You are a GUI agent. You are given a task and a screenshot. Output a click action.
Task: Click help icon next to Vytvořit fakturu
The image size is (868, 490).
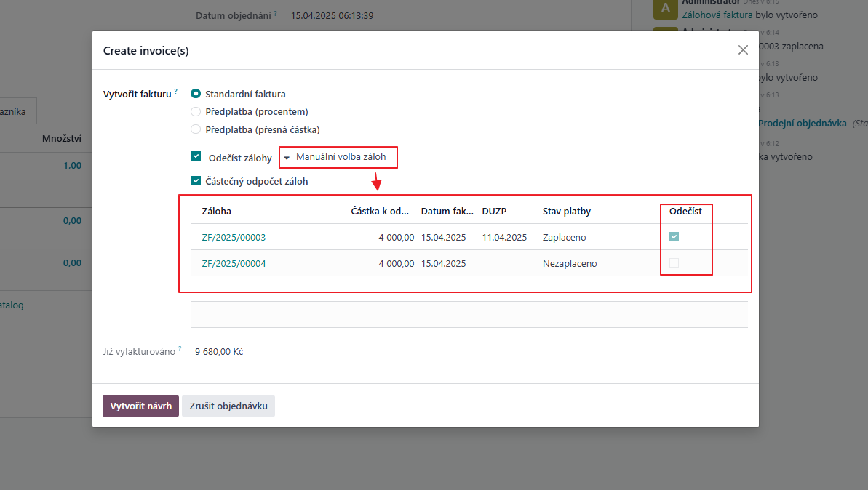pyautogui.click(x=176, y=92)
